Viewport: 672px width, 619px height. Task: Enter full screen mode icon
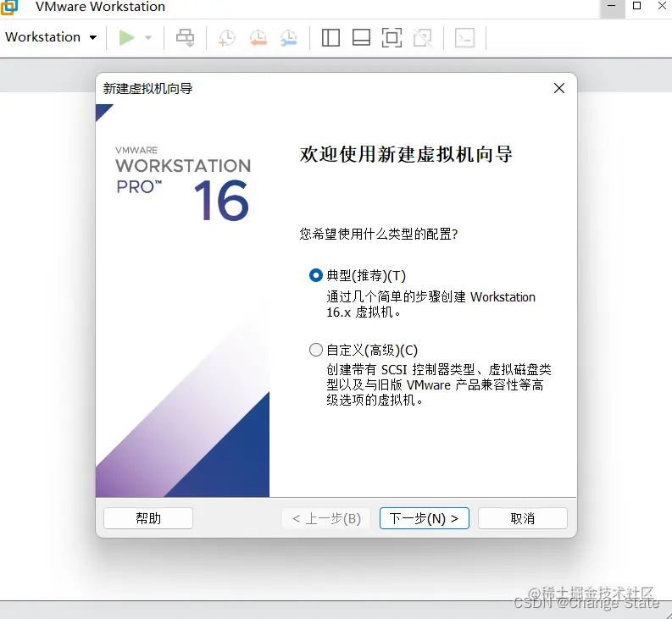(392, 38)
